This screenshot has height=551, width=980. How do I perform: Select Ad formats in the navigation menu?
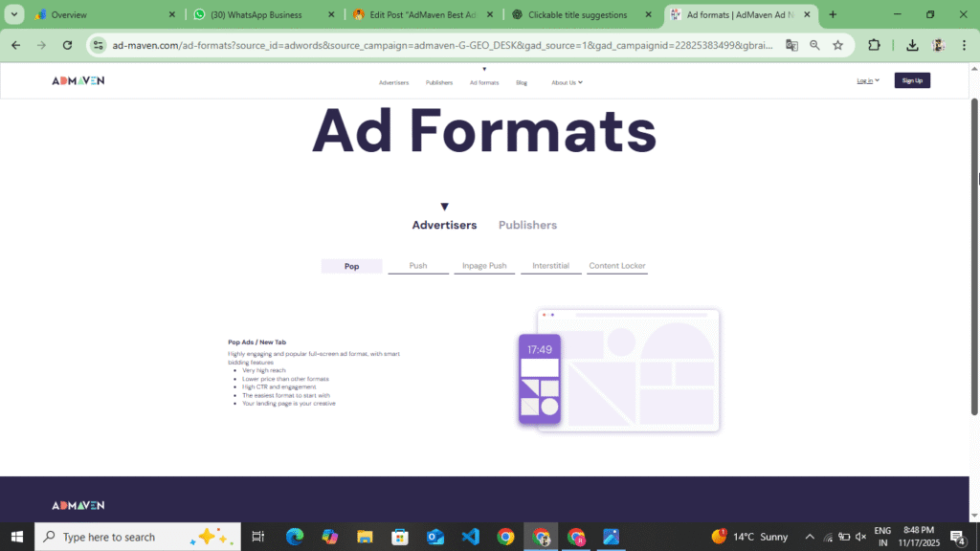tap(484, 82)
